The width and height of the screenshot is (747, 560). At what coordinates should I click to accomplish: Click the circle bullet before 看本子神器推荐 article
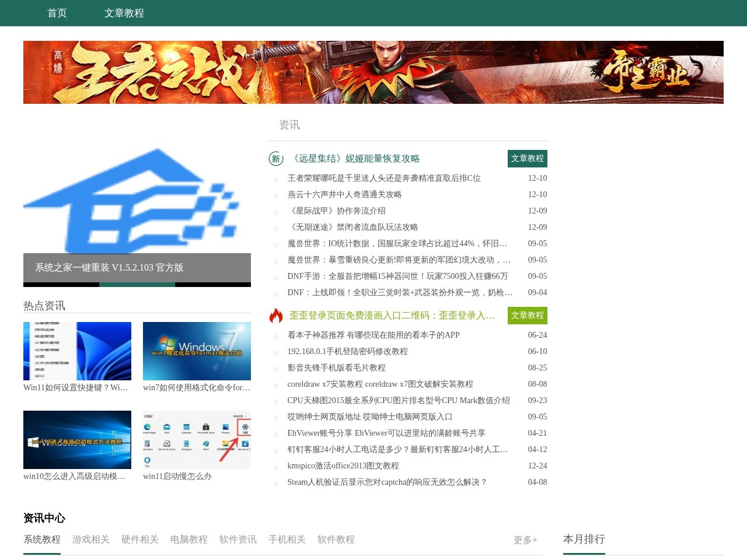[x=277, y=337]
